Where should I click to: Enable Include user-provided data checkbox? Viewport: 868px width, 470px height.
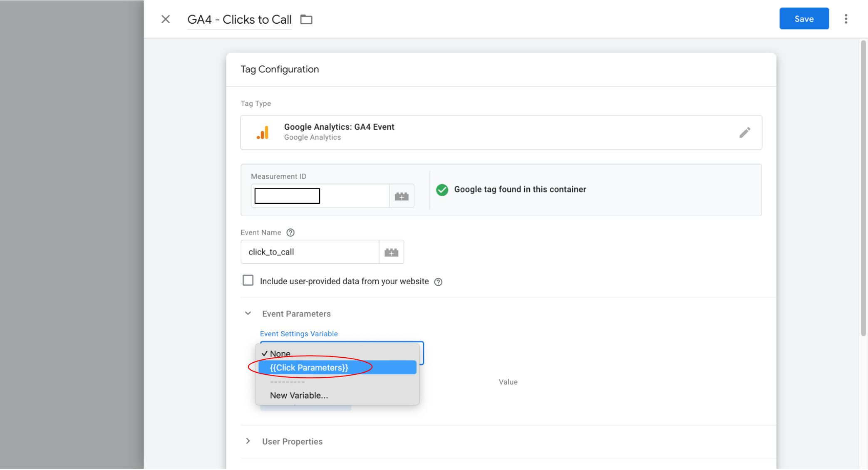coord(248,281)
